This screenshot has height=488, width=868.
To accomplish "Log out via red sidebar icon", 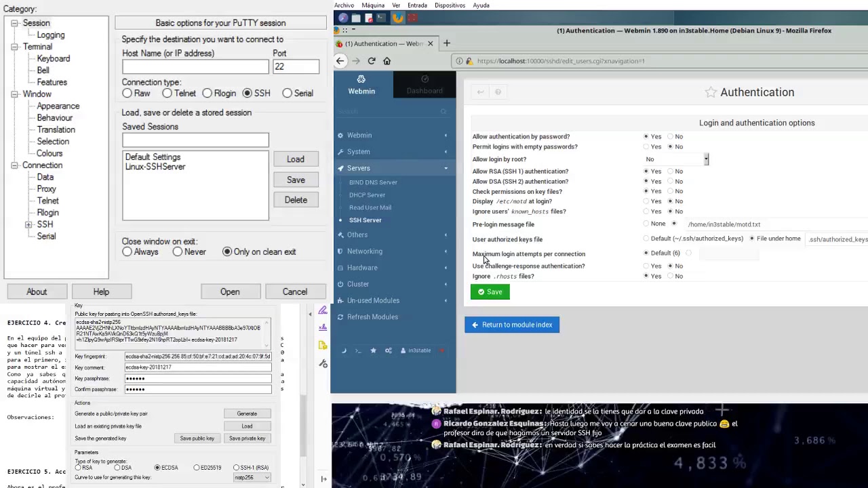I will [x=442, y=350].
